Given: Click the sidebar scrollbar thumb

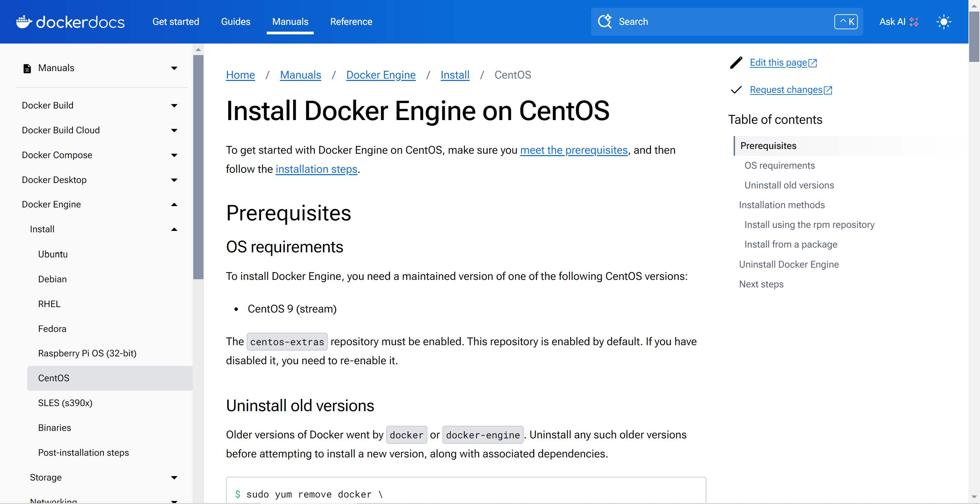Looking at the screenshot, I should (198, 167).
